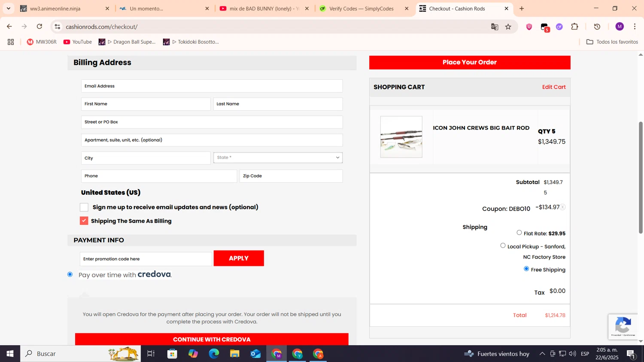Focus the First Name field
The image size is (644, 362).
pyautogui.click(x=146, y=104)
